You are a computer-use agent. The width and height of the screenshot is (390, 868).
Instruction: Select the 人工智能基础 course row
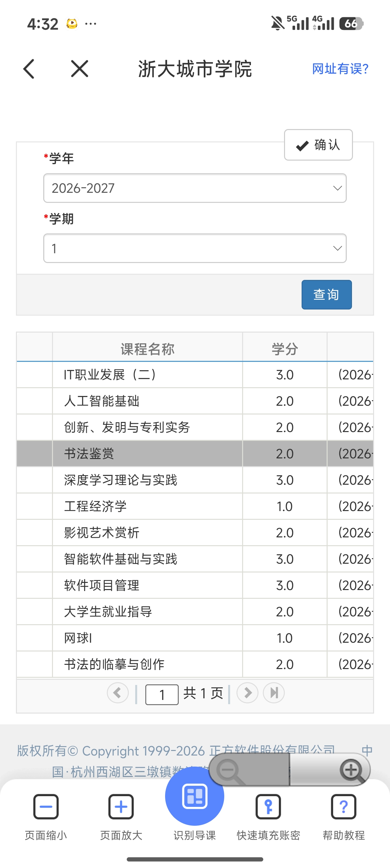click(x=195, y=401)
